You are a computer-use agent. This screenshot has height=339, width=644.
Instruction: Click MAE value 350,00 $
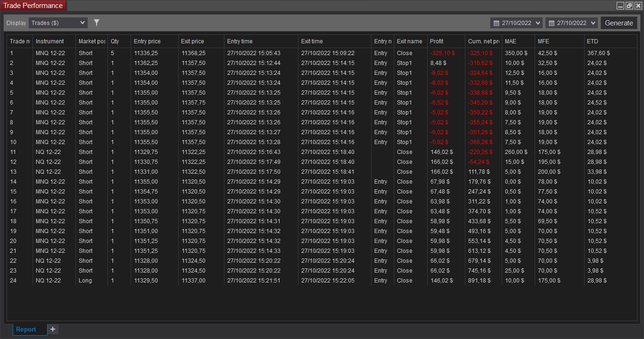(x=516, y=53)
